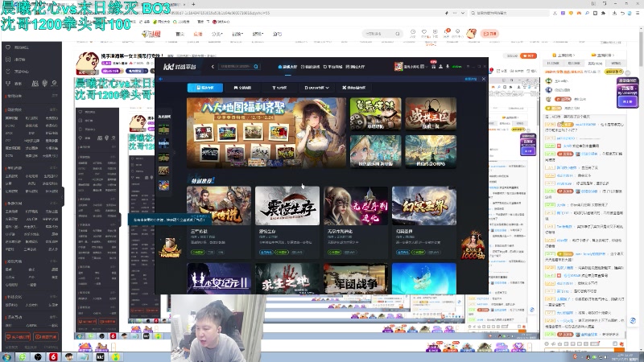Open the green browser taskbar icon
644x362 pixels.
coord(23,356)
